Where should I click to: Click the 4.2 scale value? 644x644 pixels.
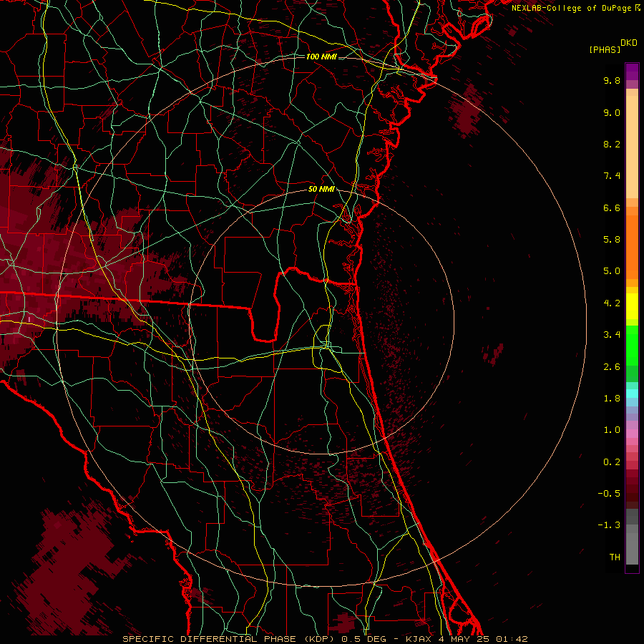[x=612, y=303]
